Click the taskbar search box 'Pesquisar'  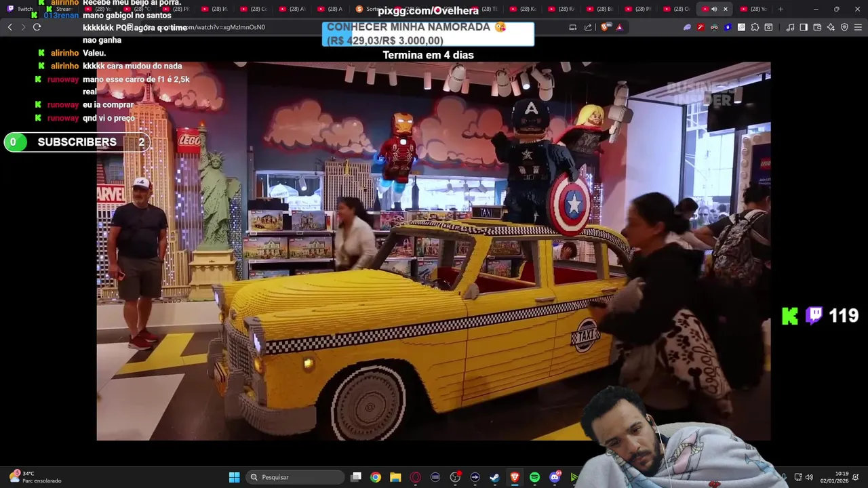(x=295, y=477)
